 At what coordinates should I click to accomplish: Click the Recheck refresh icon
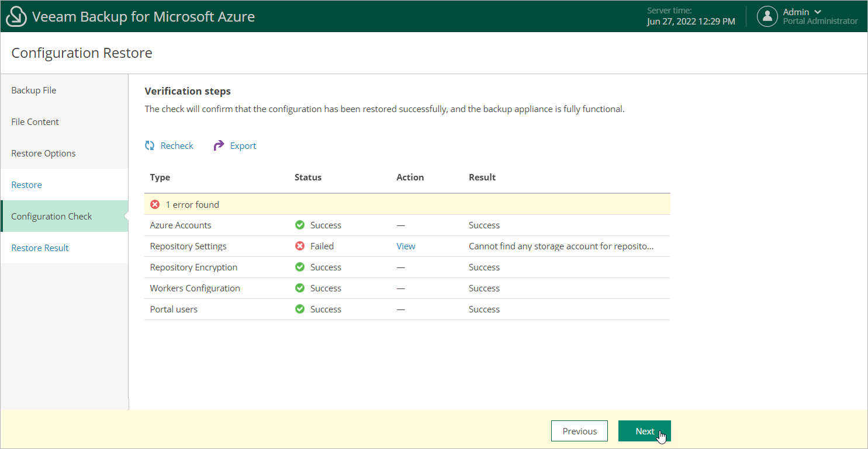click(x=150, y=146)
